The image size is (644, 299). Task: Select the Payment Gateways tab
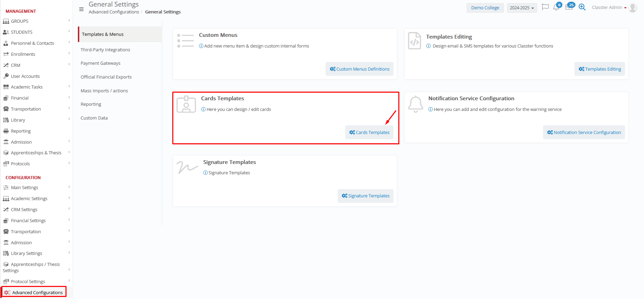[x=101, y=63]
